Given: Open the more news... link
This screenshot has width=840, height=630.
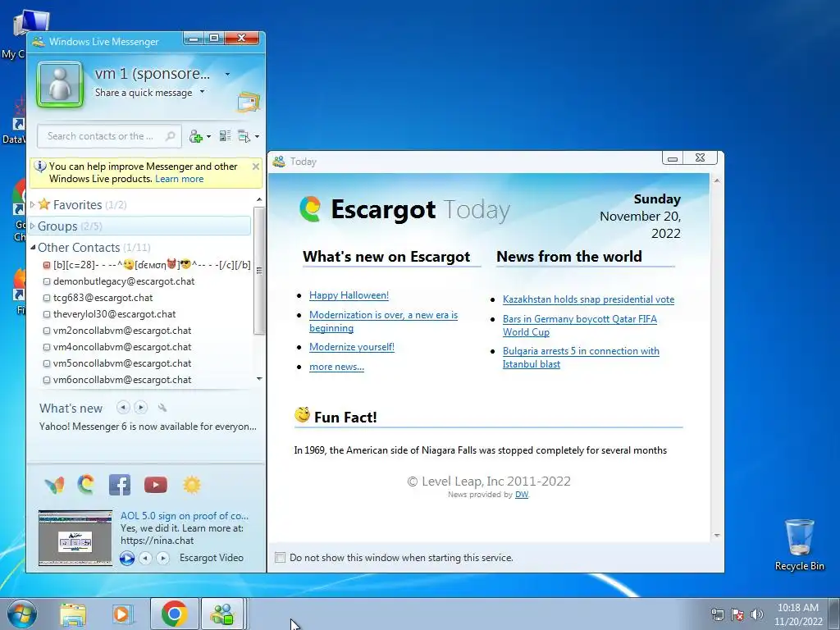Looking at the screenshot, I should click(336, 367).
